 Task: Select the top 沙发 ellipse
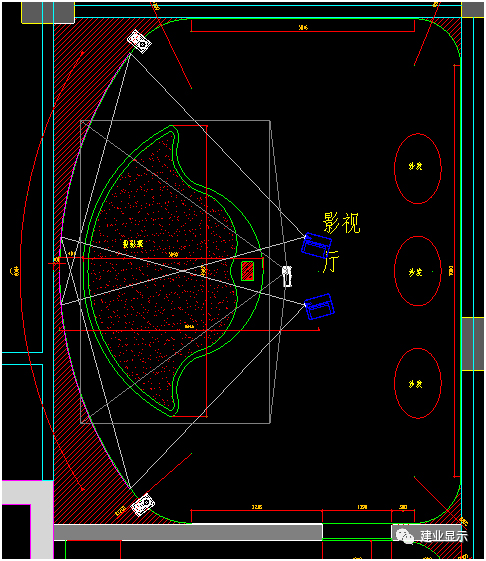click(418, 169)
